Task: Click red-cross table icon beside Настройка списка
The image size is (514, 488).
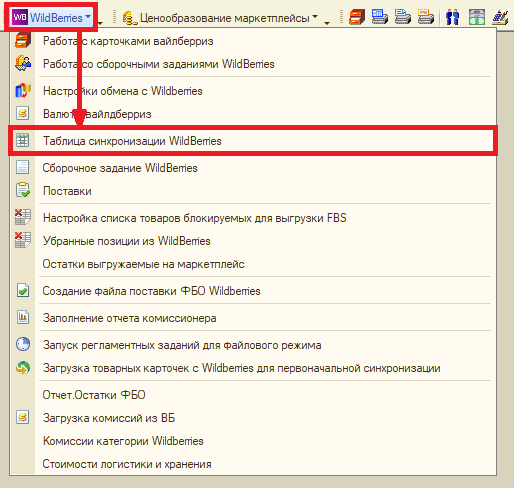Action: (23, 217)
